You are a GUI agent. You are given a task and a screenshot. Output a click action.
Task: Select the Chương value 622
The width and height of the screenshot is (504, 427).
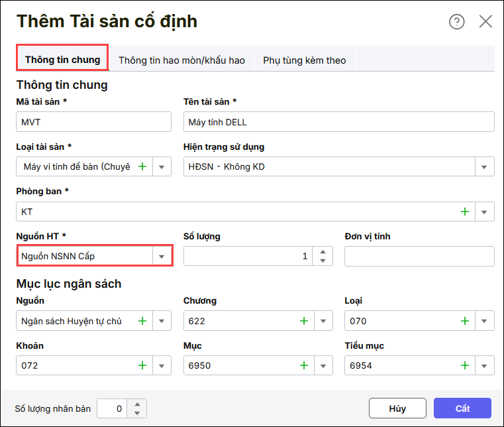point(197,321)
